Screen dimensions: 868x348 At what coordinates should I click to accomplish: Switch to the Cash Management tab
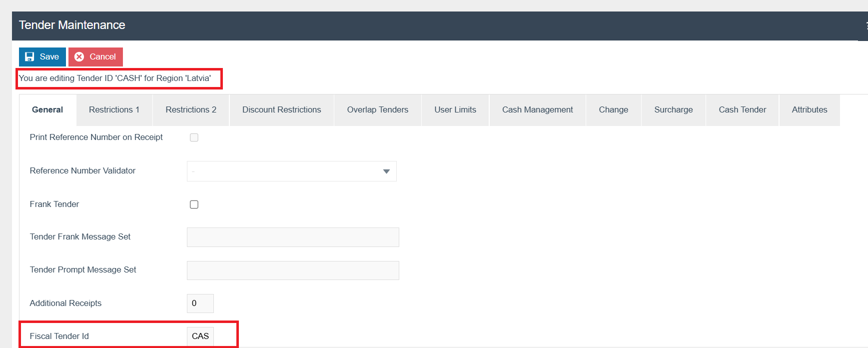point(537,110)
